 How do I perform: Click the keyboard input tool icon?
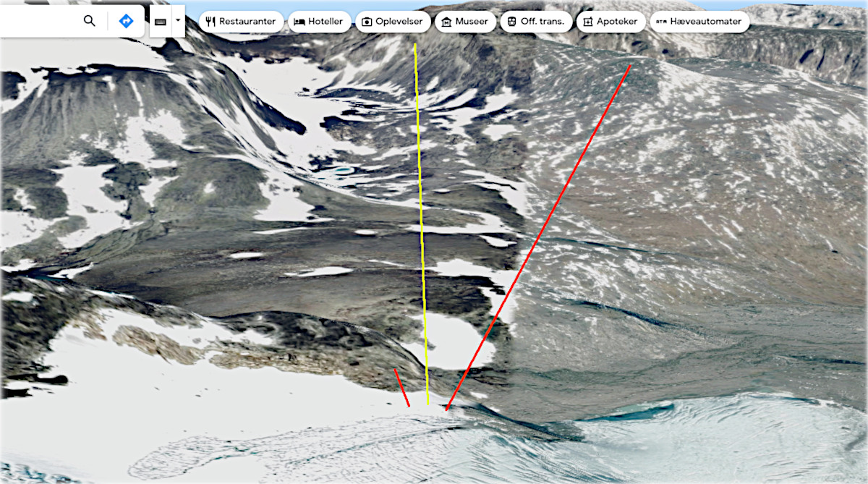160,22
